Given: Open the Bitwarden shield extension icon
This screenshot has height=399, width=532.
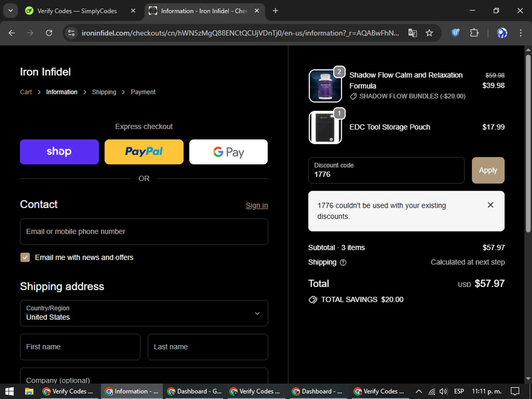Looking at the screenshot, I should coord(455,33).
